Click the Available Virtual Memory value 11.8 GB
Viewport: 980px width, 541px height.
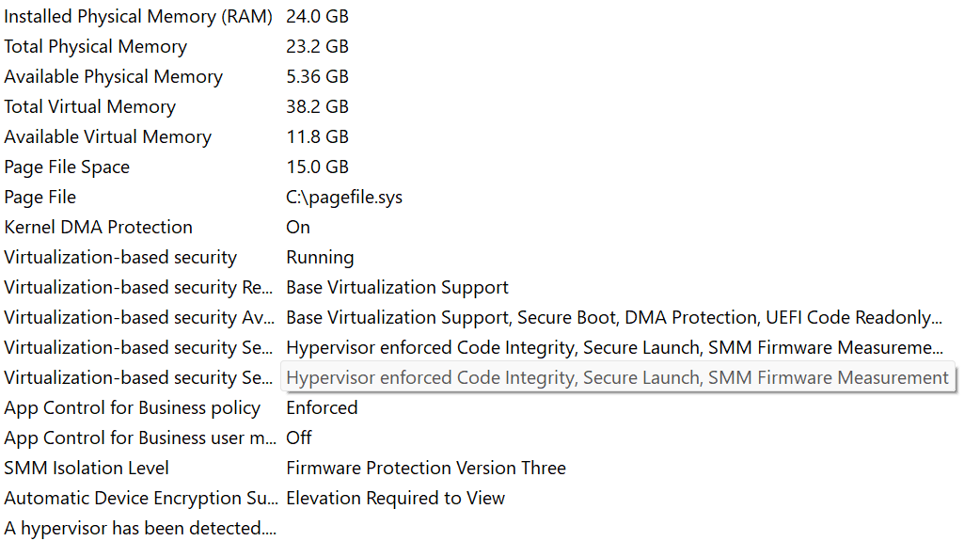pyautogui.click(x=317, y=136)
